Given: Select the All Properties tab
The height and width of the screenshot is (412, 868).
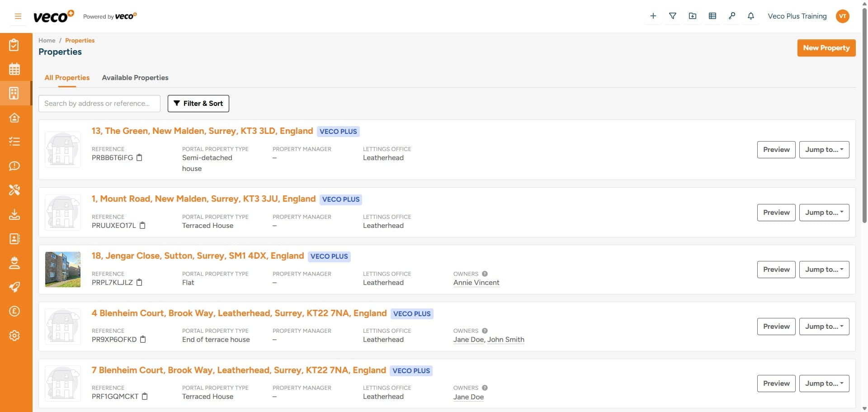Looking at the screenshot, I should click(x=67, y=78).
